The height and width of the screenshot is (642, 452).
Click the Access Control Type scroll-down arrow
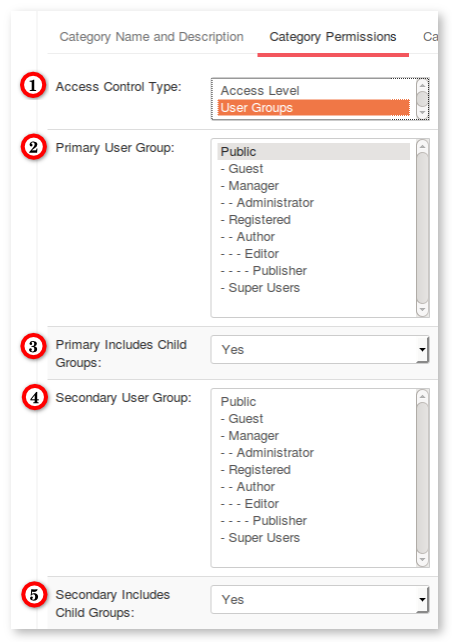tap(422, 113)
